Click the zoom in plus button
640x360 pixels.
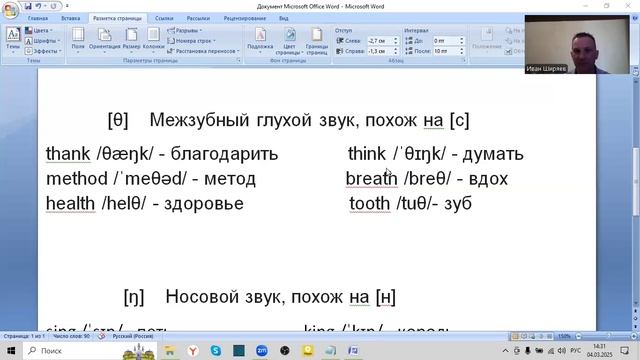click(x=634, y=336)
